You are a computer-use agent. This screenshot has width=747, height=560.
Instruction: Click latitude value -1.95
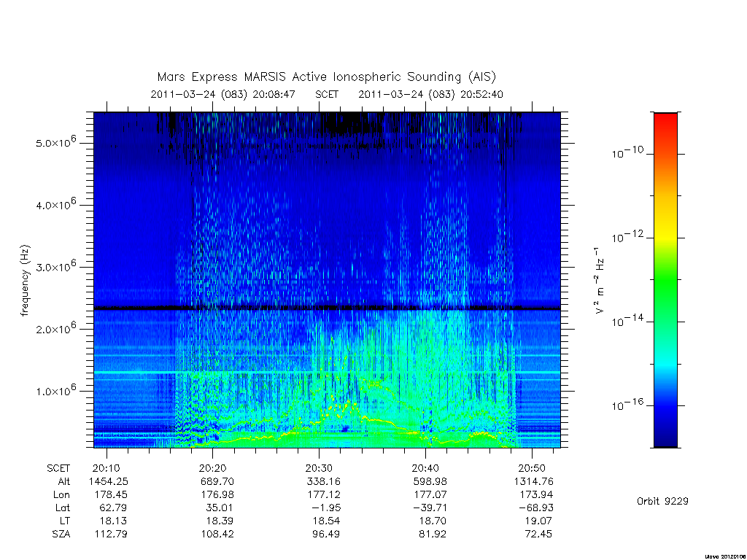(325, 507)
